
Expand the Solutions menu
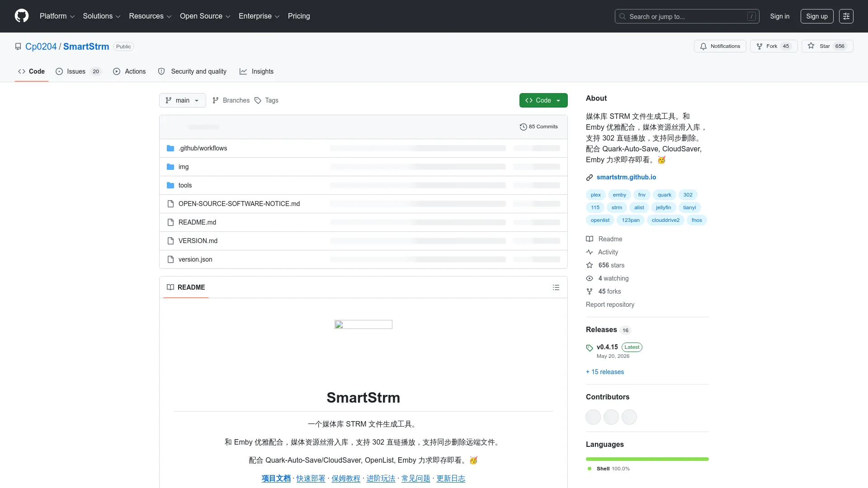[x=102, y=16]
